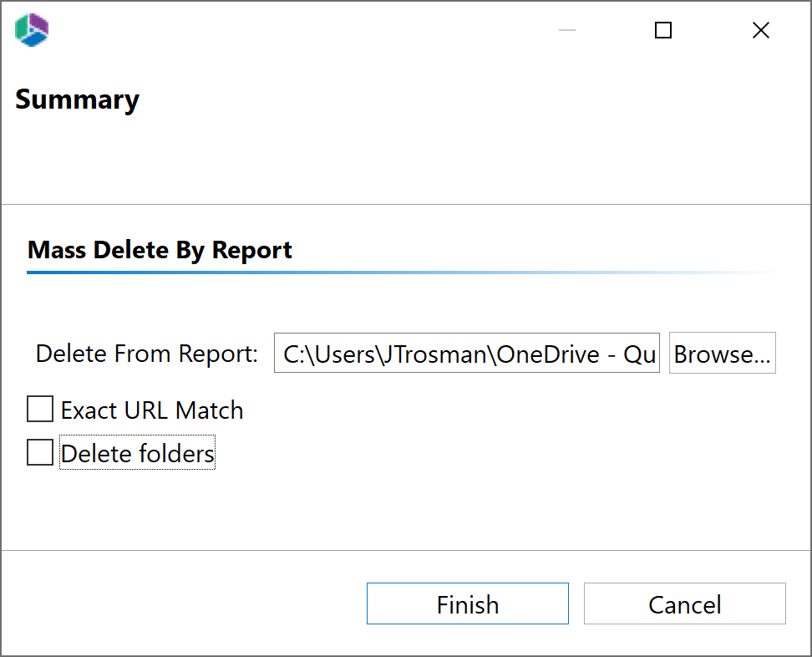The width and height of the screenshot is (812, 657).
Task: Check the Delete folders option
Action: click(39, 452)
